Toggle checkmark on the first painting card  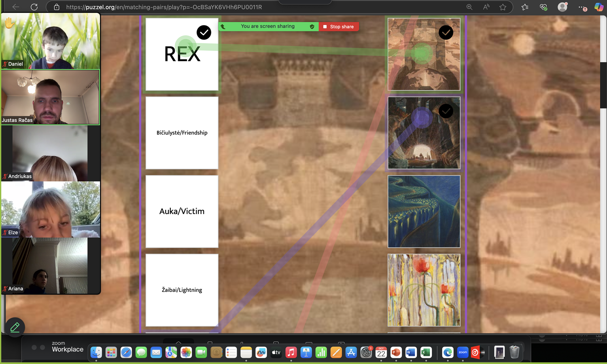pyautogui.click(x=446, y=32)
